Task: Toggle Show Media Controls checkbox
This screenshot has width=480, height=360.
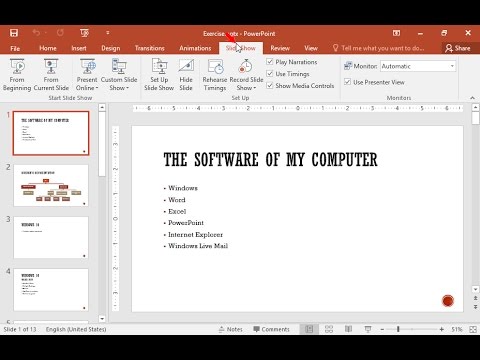Action: pyautogui.click(x=270, y=86)
